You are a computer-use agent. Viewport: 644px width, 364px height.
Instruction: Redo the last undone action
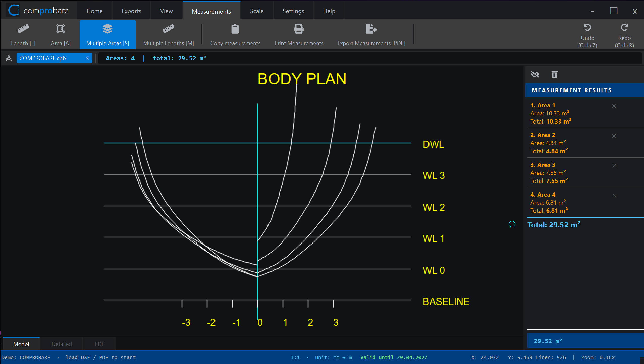pos(624,35)
